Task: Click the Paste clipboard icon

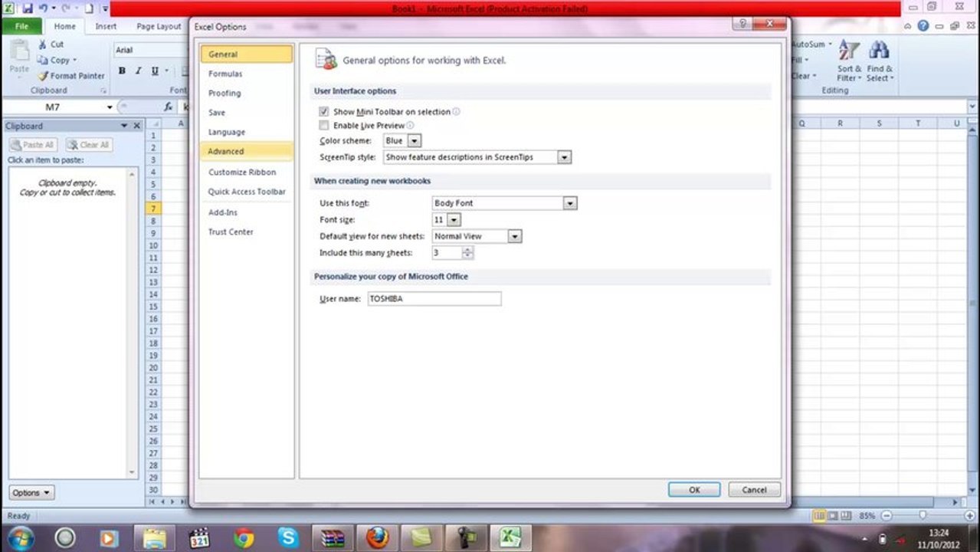Action: coord(19,51)
